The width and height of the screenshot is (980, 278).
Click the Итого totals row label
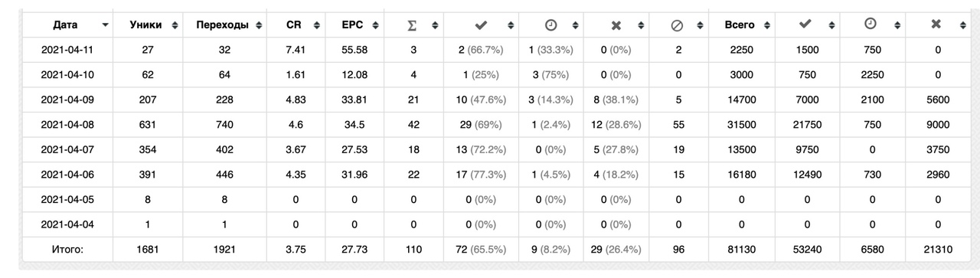67,250
